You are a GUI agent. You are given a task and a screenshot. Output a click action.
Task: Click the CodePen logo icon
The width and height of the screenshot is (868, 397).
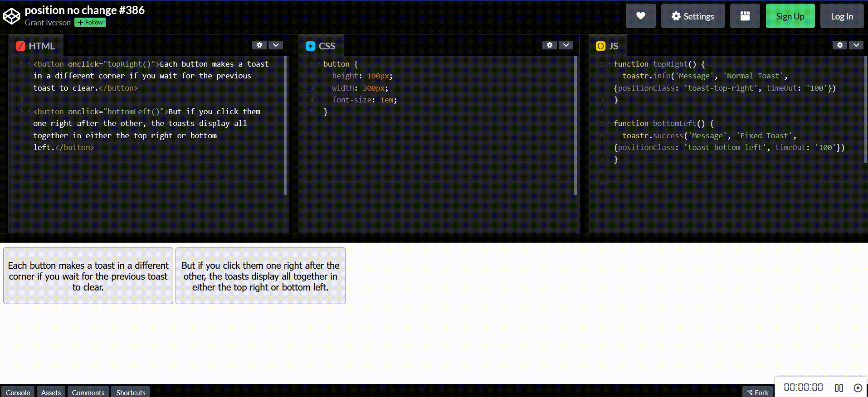[x=12, y=16]
